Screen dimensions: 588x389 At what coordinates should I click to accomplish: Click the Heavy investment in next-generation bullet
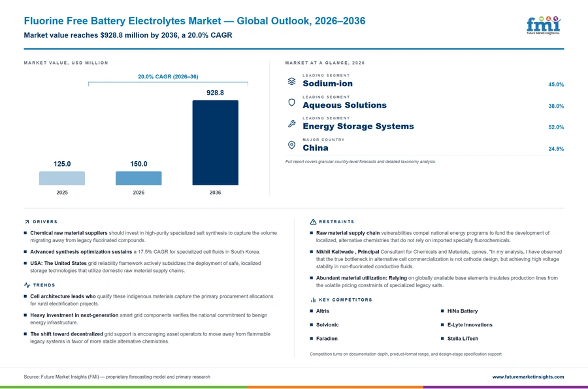(146, 319)
